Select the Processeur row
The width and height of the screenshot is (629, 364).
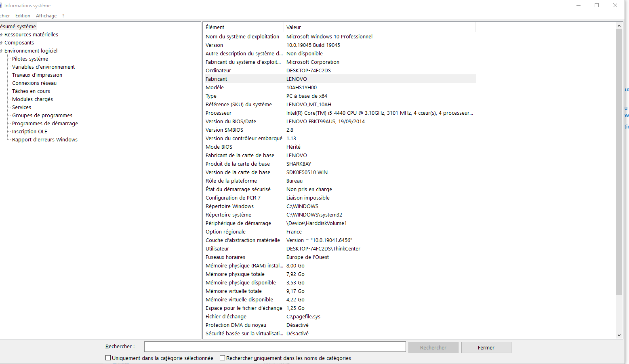point(339,113)
